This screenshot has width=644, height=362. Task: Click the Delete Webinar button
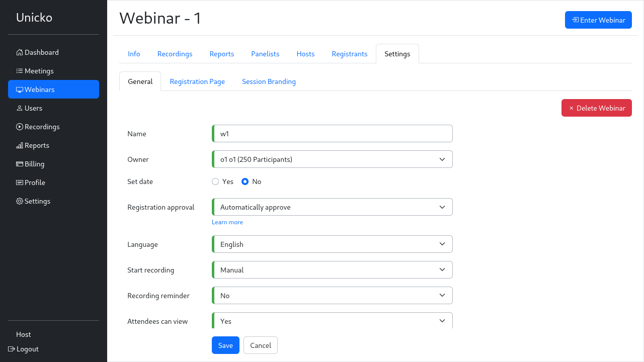pyautogui.click(x=597, y=108)
